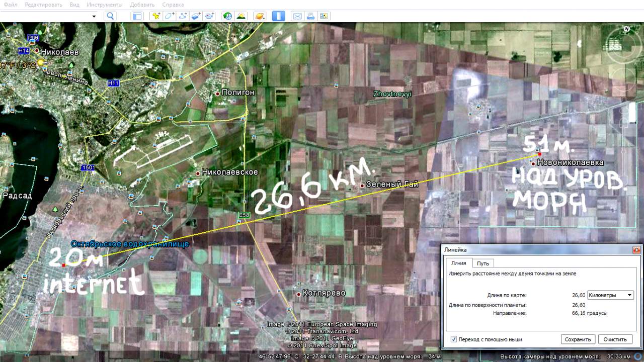Viewport: 644px width, 362px height.
Task: Open the Вид menu
Action: (74, 5)
